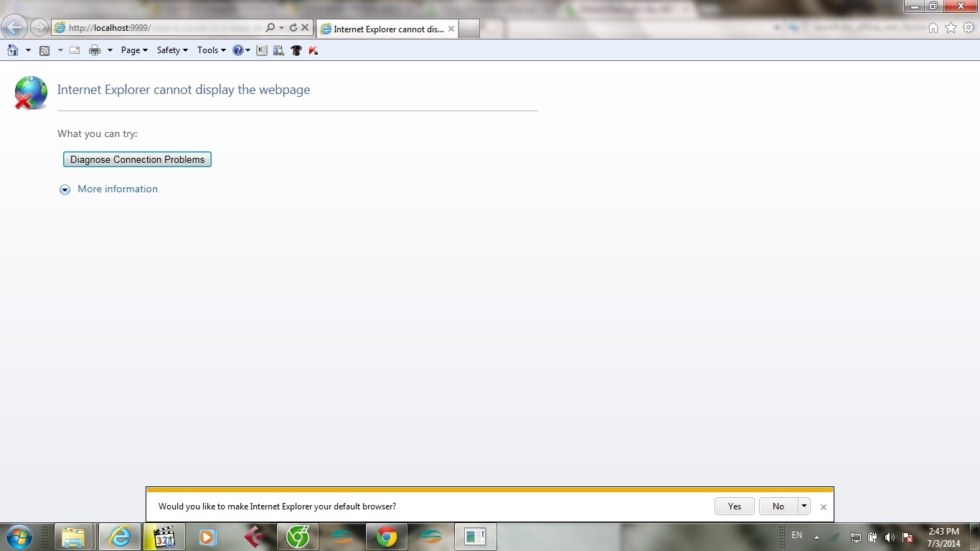Click No on the default browser prompt

pyautogui.click(x=778, y=506)
